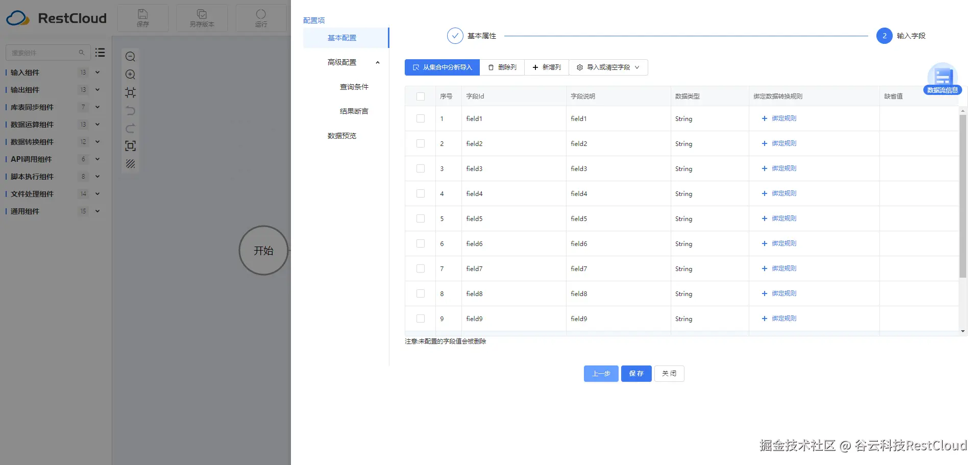Click 绑定规则 link for field9
Screen dimensions: 980x465
point(784,319)
